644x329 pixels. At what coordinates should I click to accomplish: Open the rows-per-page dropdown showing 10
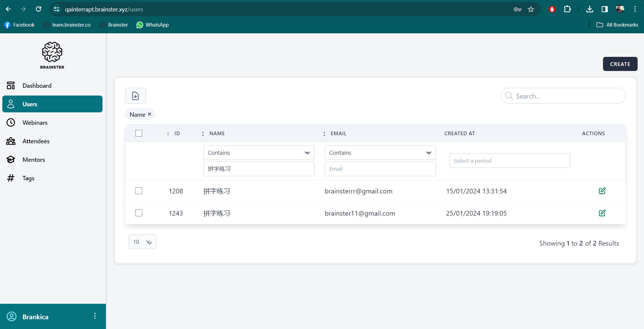click(x=142, y=242)
